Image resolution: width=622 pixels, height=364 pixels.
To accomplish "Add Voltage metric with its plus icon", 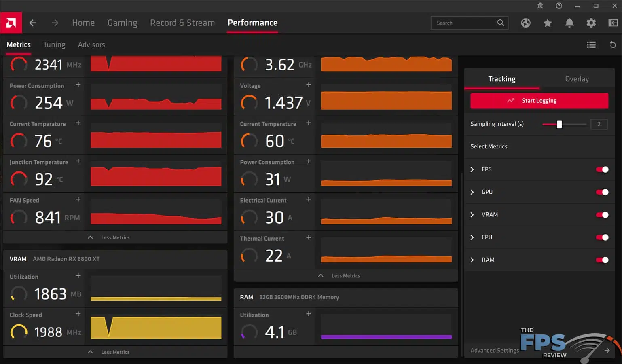I will point(308,85).
